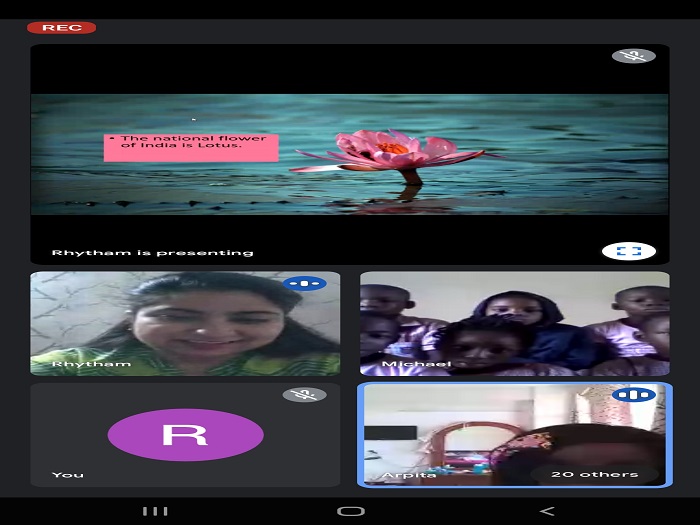This screenshot has width=700, height=525.
Task: Tap the red REC recording indicator
Action: coord(62,28)
